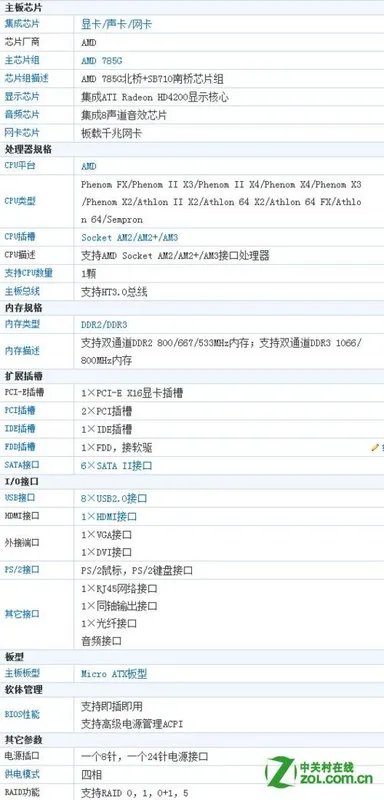Click the 1×HDMI接口 link
This screenshot has width=384, height=800.
109,517
